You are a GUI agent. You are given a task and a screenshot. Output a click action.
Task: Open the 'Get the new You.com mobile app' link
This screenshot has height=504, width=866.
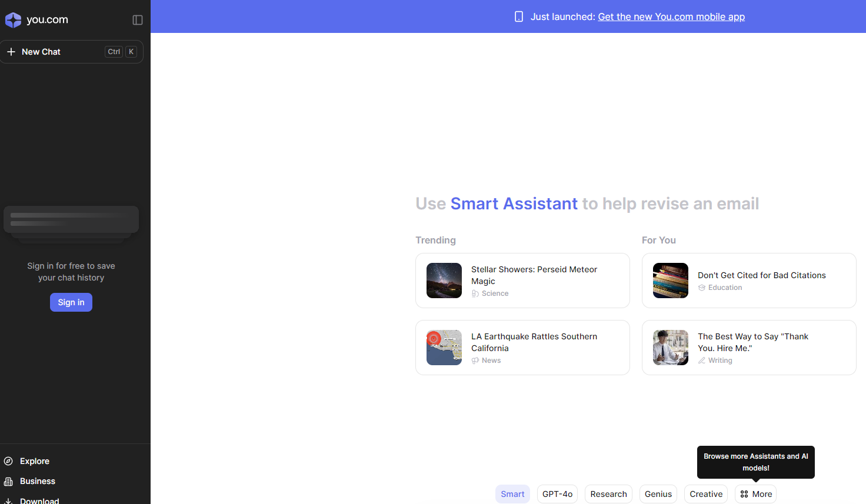[671, 16]
